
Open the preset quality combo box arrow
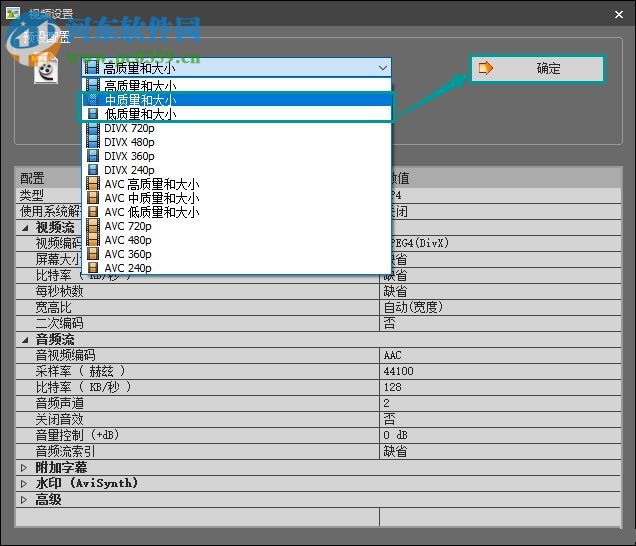click(382, 68)
